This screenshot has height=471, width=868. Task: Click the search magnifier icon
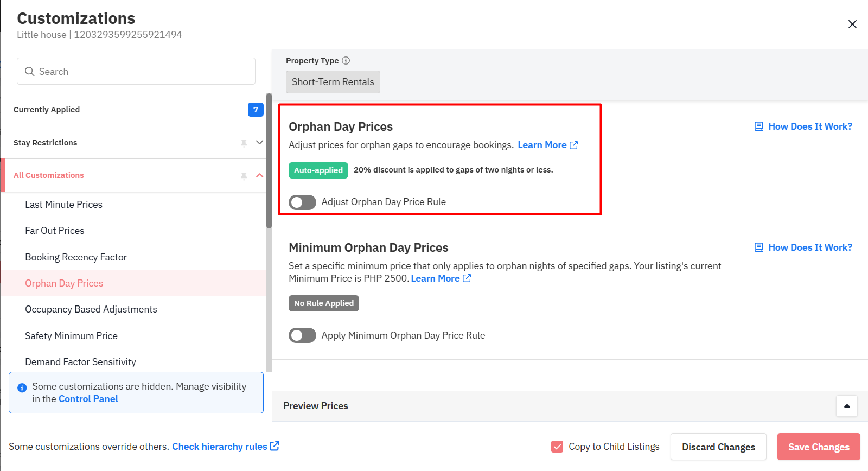point(30,72)
